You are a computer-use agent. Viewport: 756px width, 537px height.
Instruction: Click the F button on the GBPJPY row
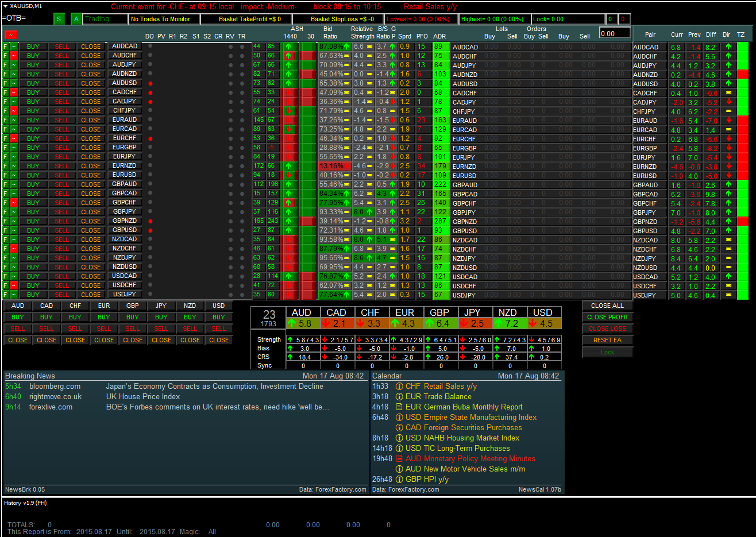click(6, 212)
